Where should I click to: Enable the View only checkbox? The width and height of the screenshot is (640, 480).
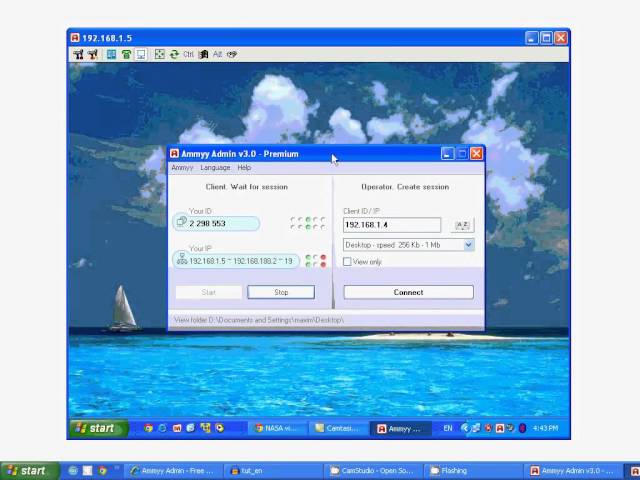(347, 262)
